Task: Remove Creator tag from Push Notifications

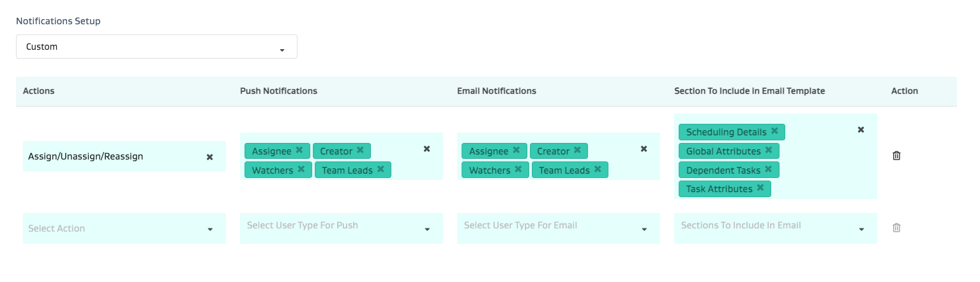Action: [x=360, y=151]
